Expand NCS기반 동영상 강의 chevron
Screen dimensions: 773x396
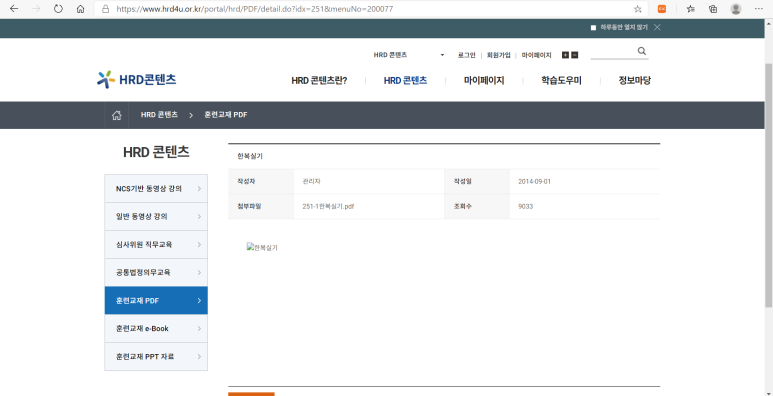[x=199, y=188]
